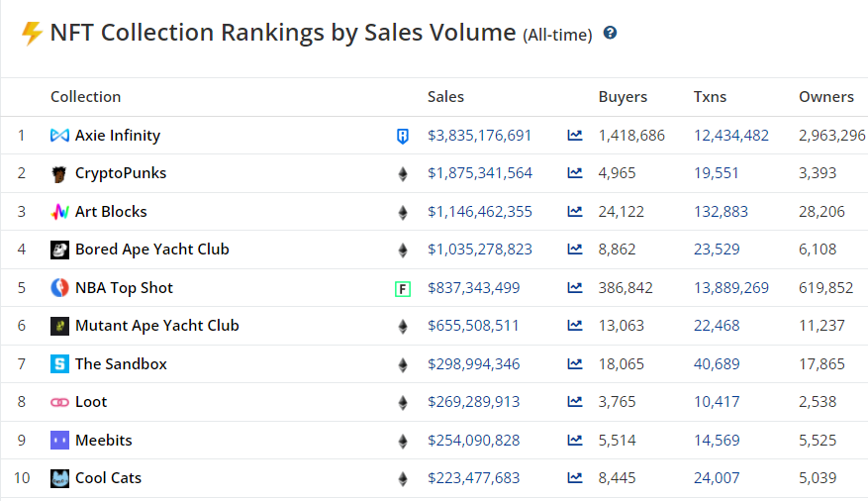Click the Ethereum icon beside Bored Ape Yacht Club
This screenshot has width=868, height=501.
pyautogui.click(x=402, y=250)
